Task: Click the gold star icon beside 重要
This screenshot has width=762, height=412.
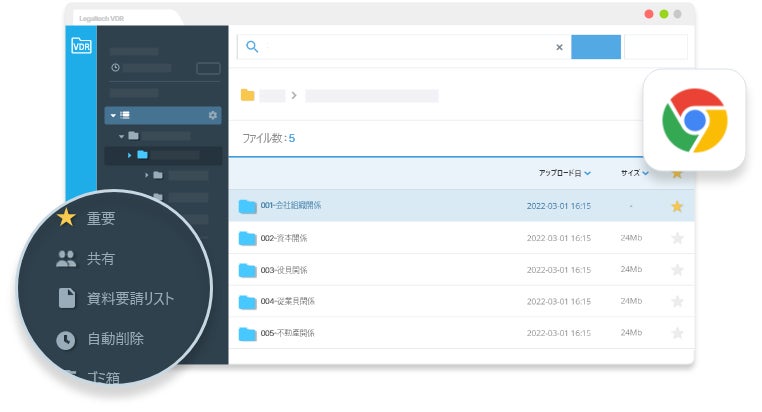Action: pyautogui.click(x=66, y=217)
